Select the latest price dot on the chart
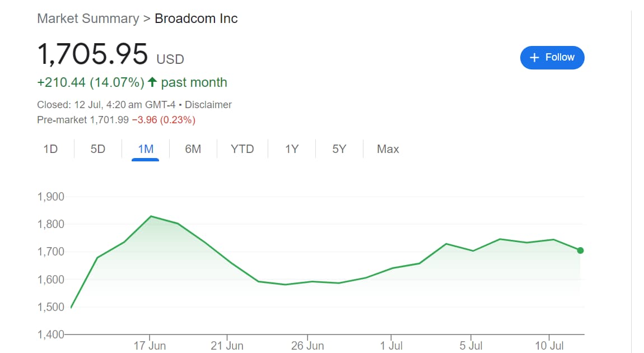 [580, 251]
